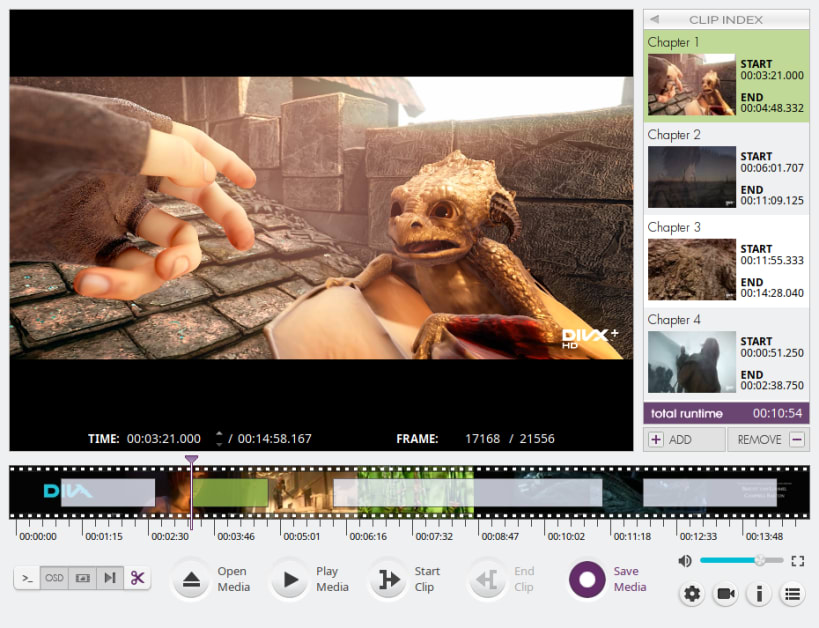The width and height of the screenshot is (819, 628).
Task: Click the purple playhead marker on timeline
Action: pyautogui.click(x=191, y=460)
